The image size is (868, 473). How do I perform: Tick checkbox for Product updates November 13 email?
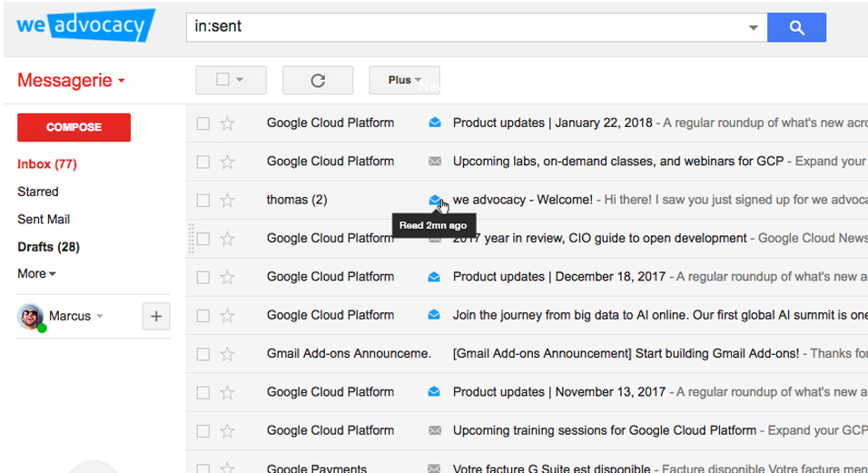pos(203,393)
